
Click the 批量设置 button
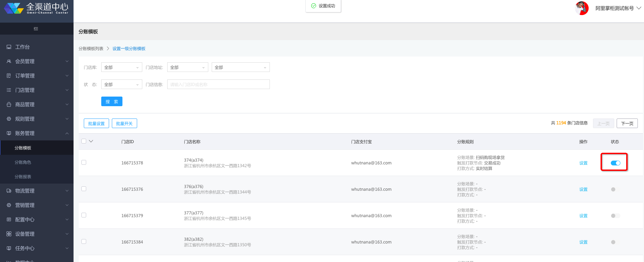96,123
